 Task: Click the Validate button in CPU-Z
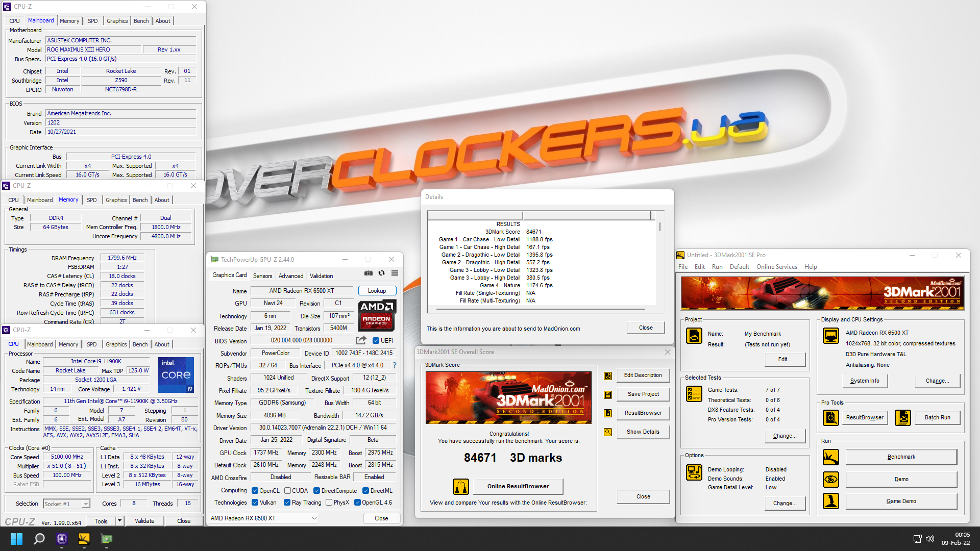pyautogui.click(x=144, y=521)
